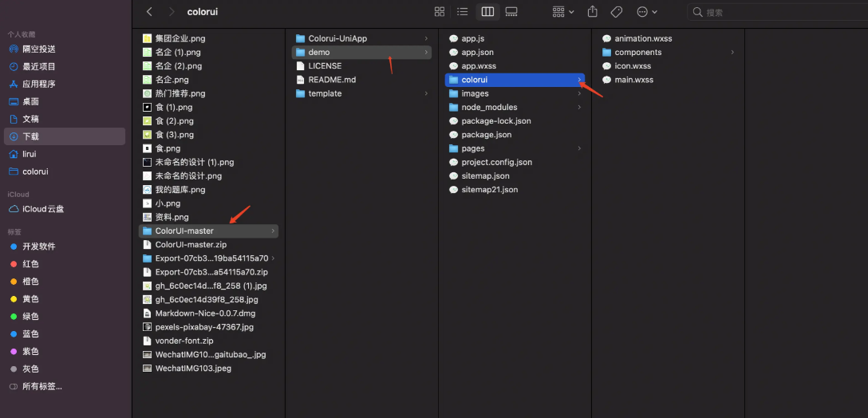Open the pages folder
Viewport: 868px width, 418px height.
[515, 148]
